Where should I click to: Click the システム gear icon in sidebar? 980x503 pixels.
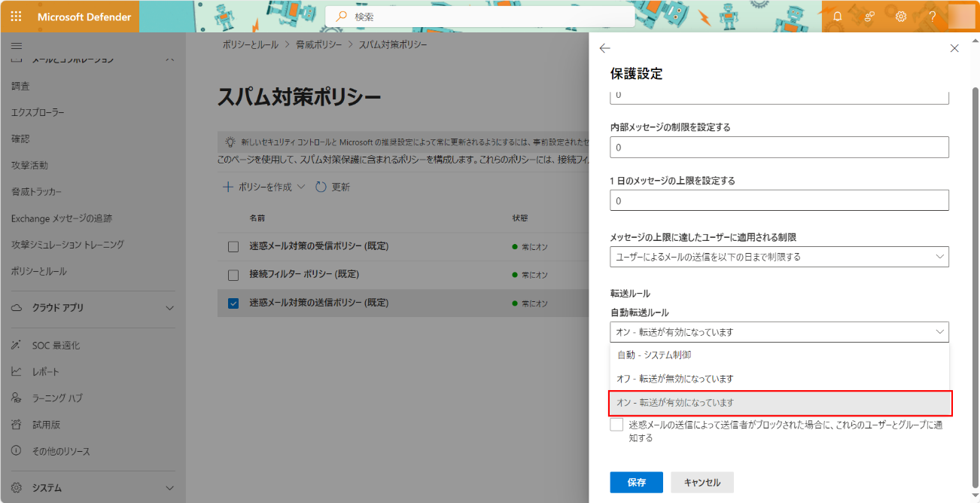coord(17,488)
